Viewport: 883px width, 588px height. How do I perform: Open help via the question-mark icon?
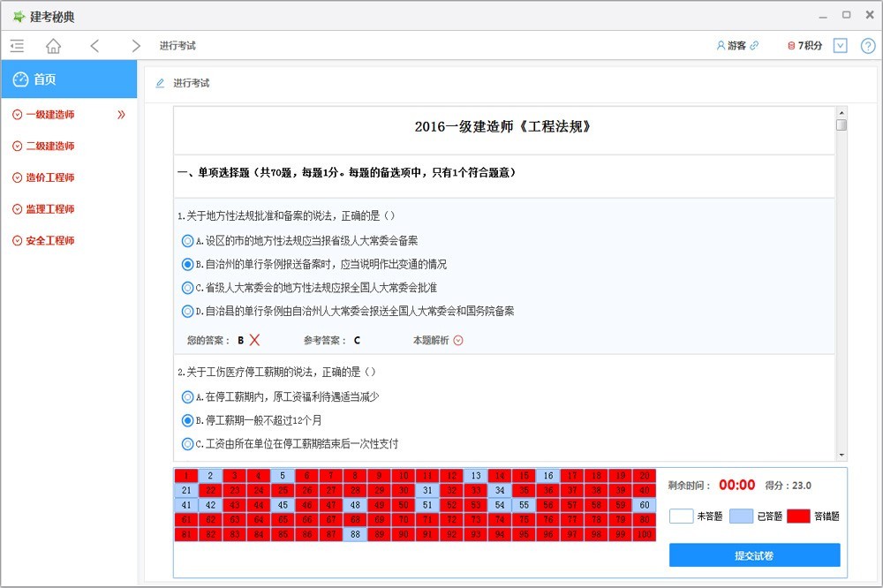pyautogui.click(x=870, y=45)
